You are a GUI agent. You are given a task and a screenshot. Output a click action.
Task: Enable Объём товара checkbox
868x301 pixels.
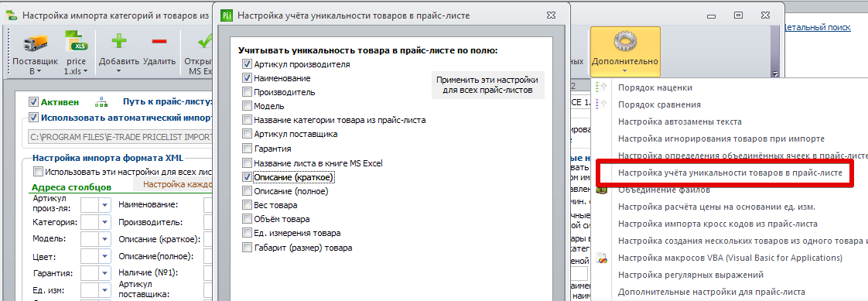(247, 219)
